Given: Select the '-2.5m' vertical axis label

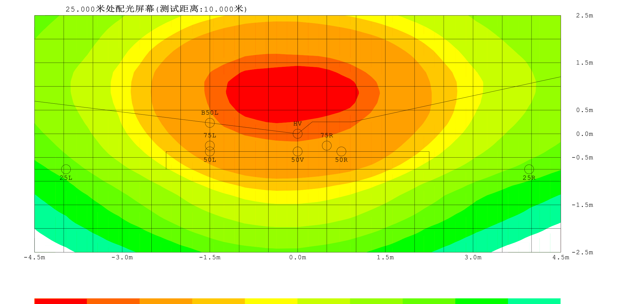Looking at the screenshot, I should pyautogui.click(x=582, y=252).
